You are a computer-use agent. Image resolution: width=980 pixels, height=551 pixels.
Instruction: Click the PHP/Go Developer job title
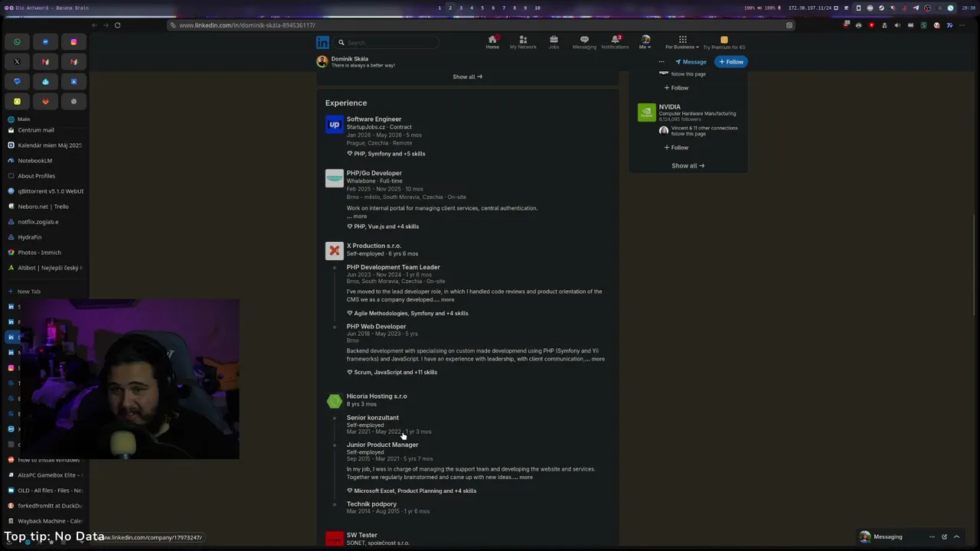(x=374, y=173)
